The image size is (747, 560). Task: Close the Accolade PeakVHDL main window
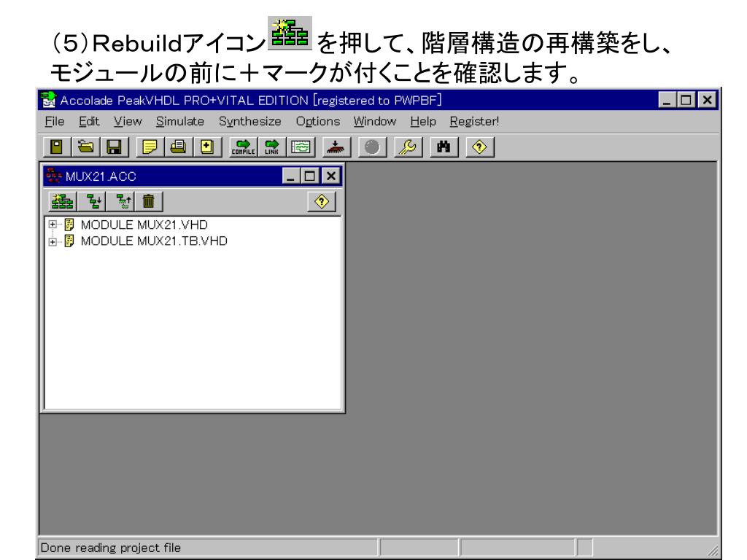coord(708,100)
